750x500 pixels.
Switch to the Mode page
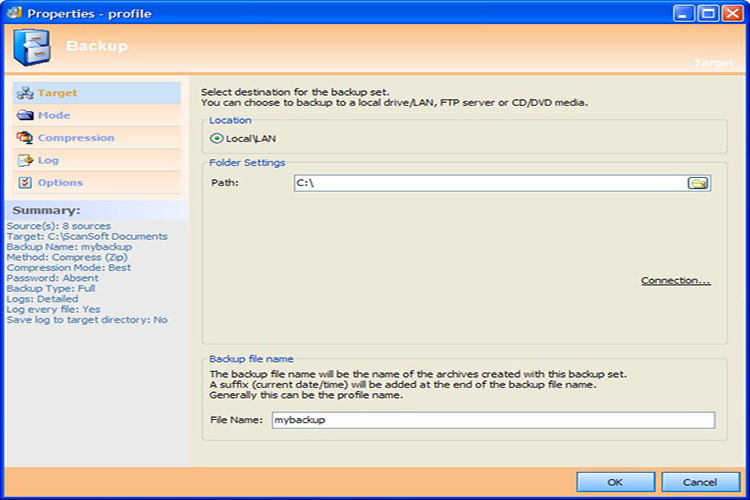pyautogui.click(x=54, y=115)
